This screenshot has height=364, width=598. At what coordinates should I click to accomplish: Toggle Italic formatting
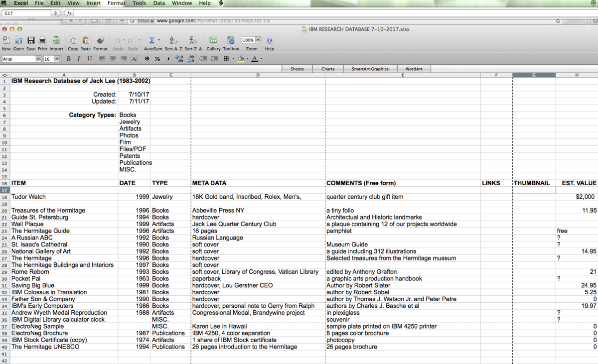point(79,59)
